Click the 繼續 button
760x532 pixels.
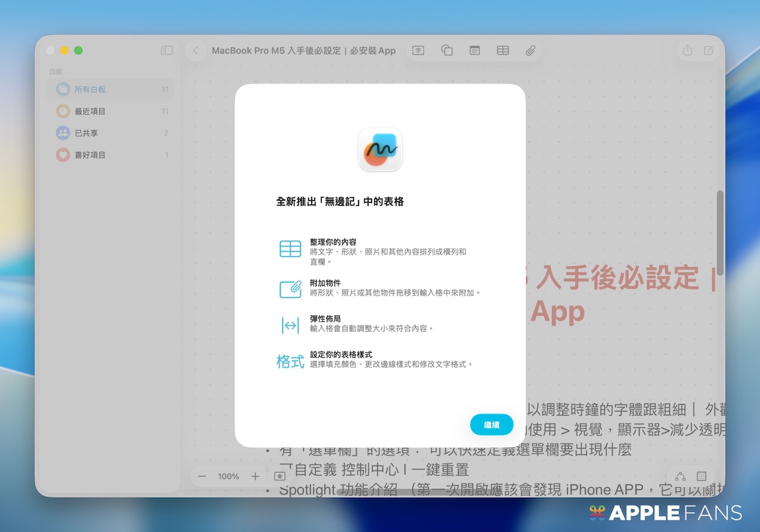pos(491,425)
